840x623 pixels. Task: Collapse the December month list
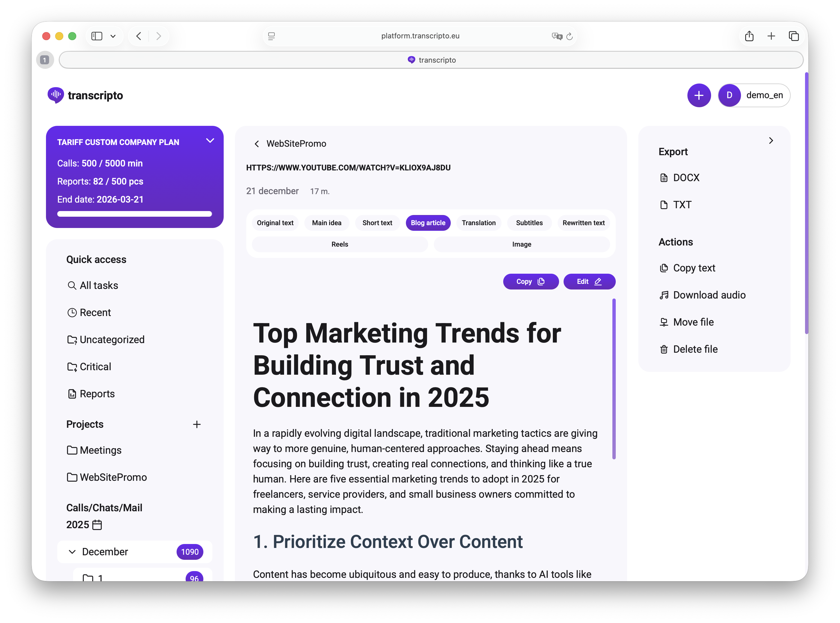click(72, 552)
